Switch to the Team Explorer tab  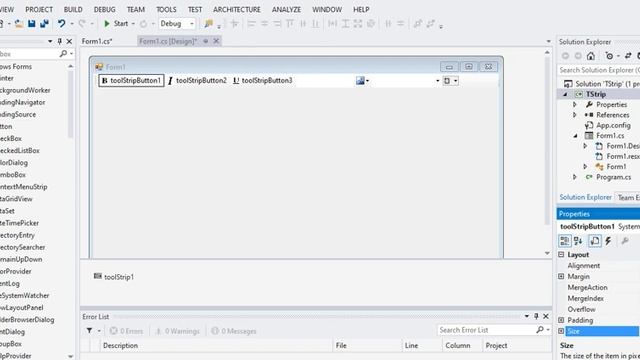[628, 198]
